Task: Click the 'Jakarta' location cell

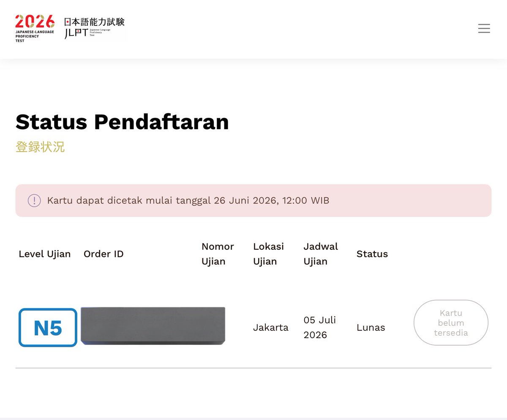Action: [271, 327]
